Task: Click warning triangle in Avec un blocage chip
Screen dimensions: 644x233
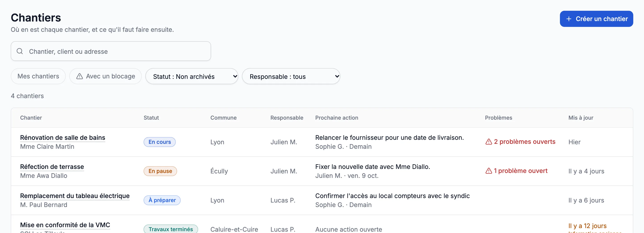Action: point(80,76)
